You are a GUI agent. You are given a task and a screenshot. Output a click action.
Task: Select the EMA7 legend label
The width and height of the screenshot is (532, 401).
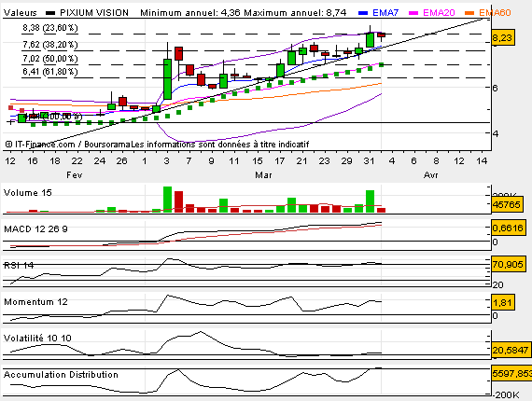385,13
